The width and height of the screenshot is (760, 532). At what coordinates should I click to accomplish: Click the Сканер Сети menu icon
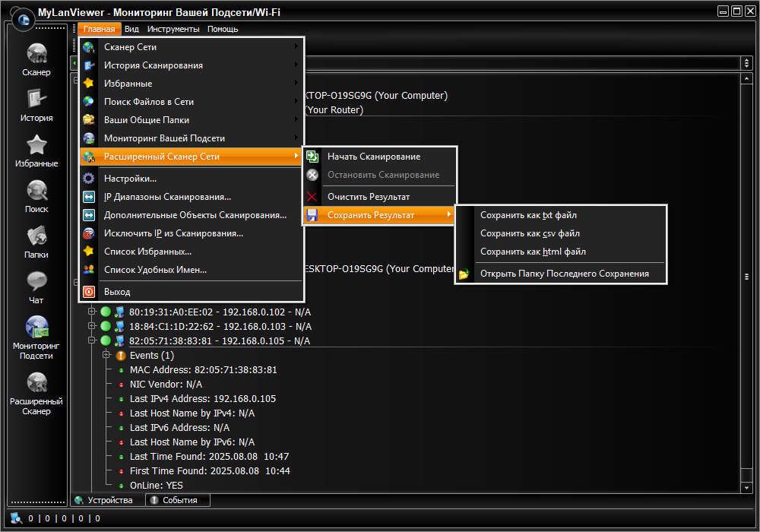click(x=89, y=47)
